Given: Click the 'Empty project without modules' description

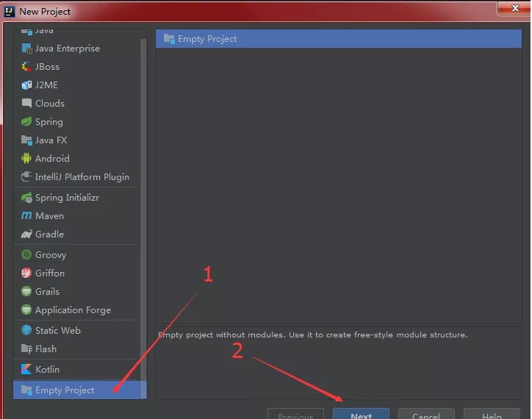Looking at the screenshot, I should (x=313, y=334).
